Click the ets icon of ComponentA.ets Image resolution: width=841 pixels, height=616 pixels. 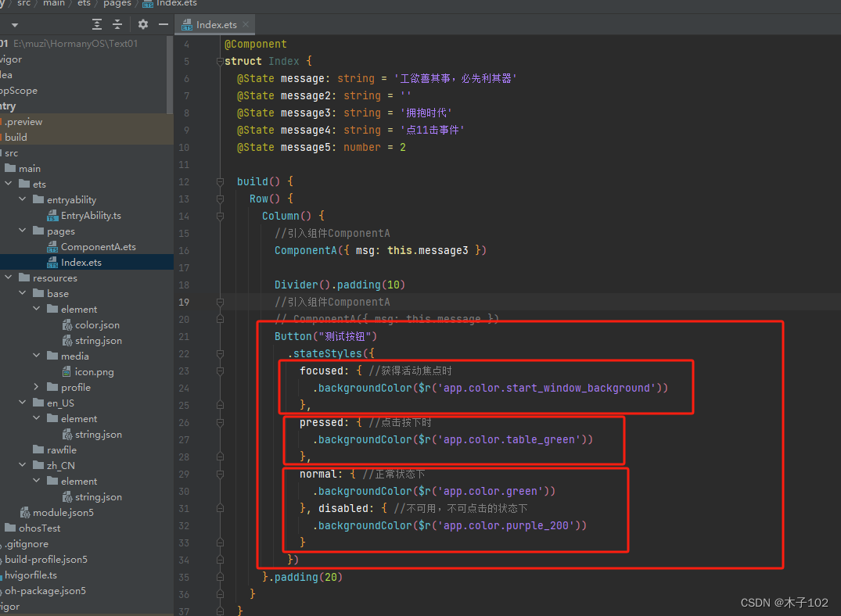pos(52,246)
